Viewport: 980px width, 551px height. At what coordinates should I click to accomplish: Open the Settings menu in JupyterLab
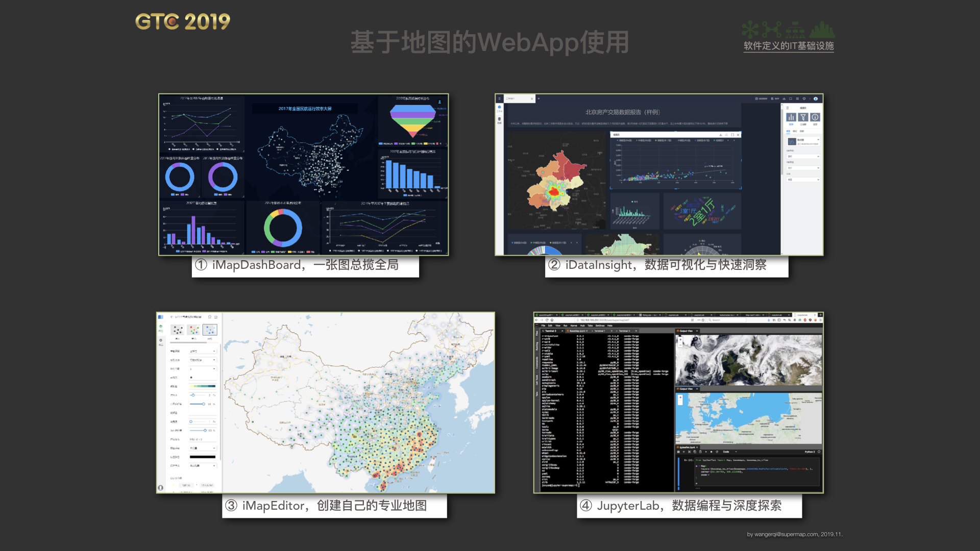click(x=600, y=325)
